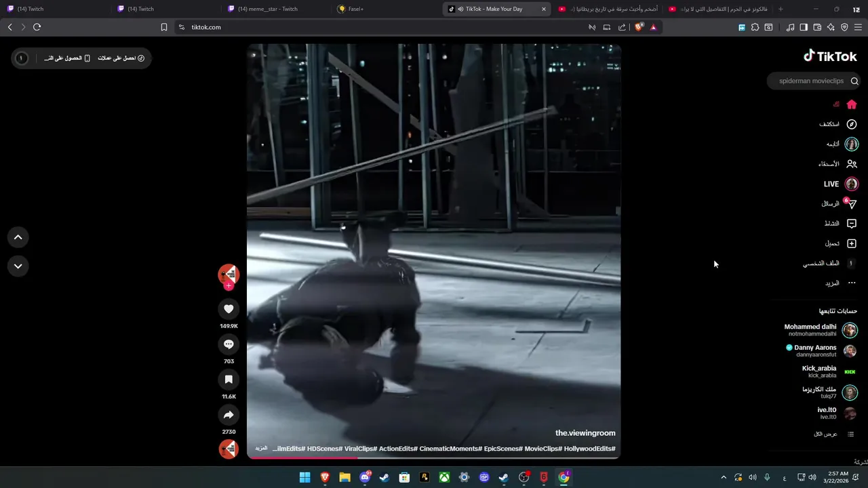
Task: Click the search magnifier icon
Action: click(x=854, y=81)
